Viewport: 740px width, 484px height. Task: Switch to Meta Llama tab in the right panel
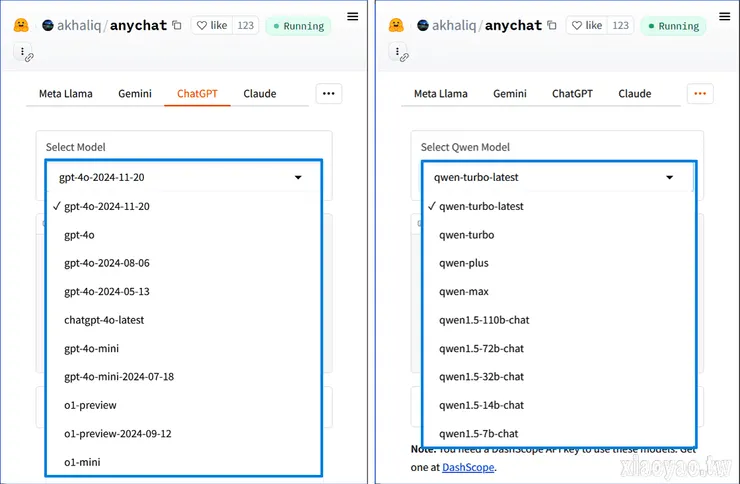coord(441,93)
